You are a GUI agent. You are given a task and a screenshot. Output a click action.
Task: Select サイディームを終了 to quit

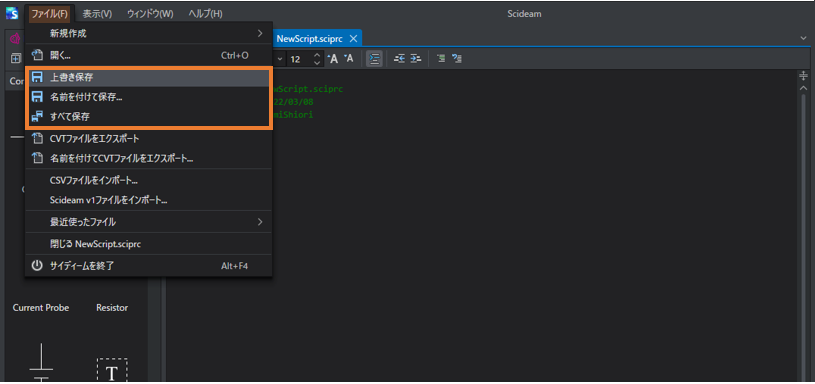pyautogui.click(x=148, y=266)
